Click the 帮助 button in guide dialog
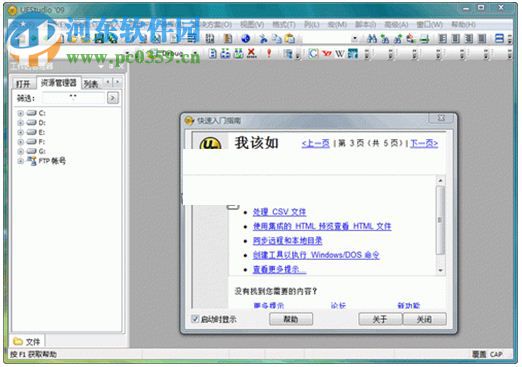 click(x=291, y=319)
